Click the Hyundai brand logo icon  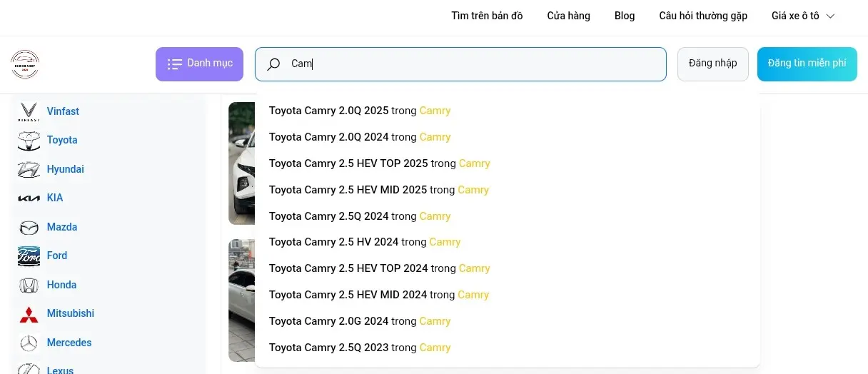[29, 170]
